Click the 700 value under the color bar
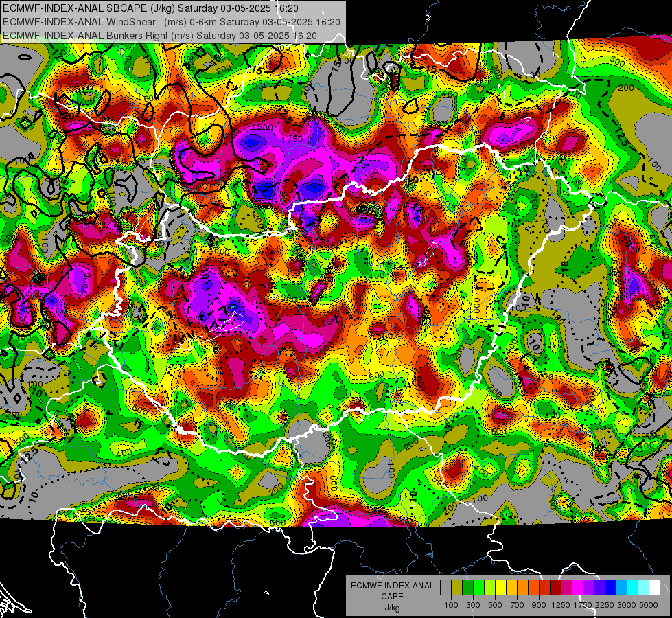The width and height of the screenshot is (672, 618). pyautogui.click(x=518, y=605)
